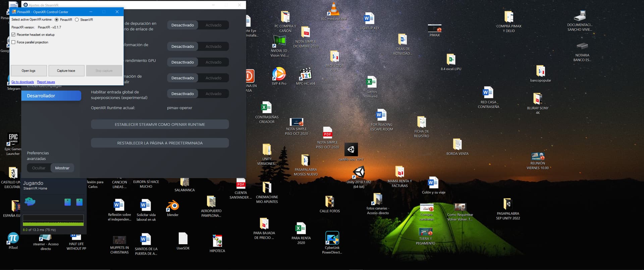Activate 'entrada global de superposiciones' option
This screenshot has height=270, width=644.
coord(213,94)
